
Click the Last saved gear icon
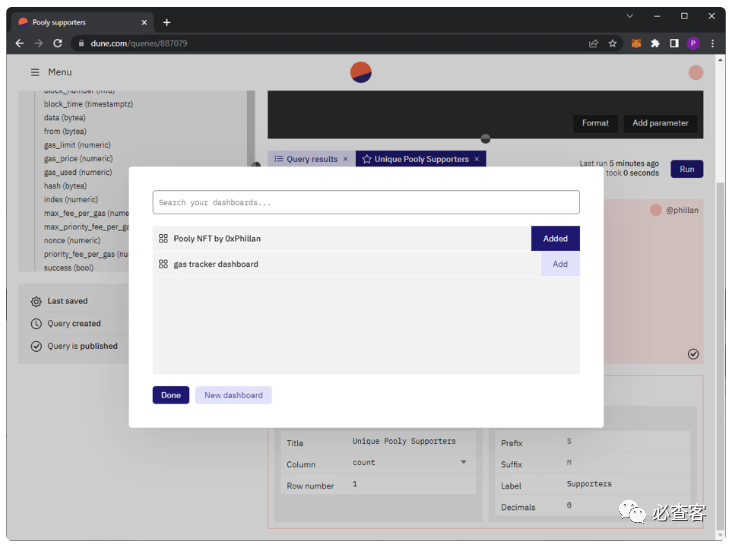pyautogui.click(x=36, y=302)
